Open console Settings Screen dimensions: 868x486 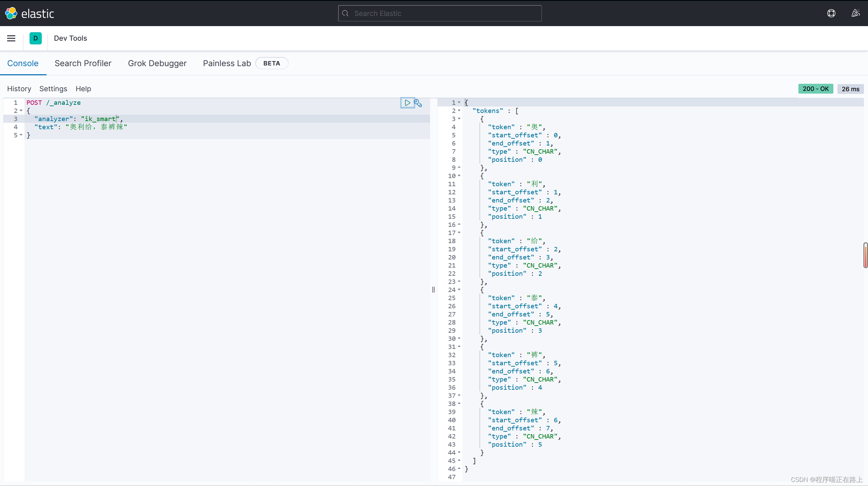[53, 89]
